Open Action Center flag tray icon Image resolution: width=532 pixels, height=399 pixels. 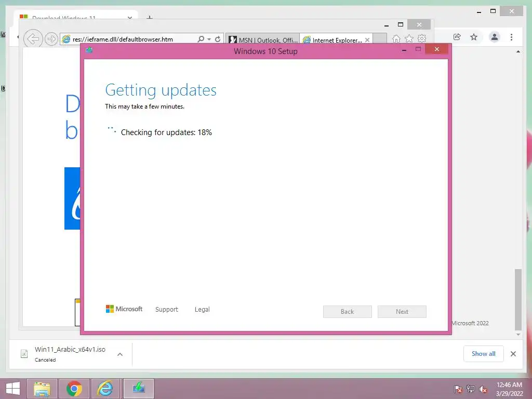[458, 389]
